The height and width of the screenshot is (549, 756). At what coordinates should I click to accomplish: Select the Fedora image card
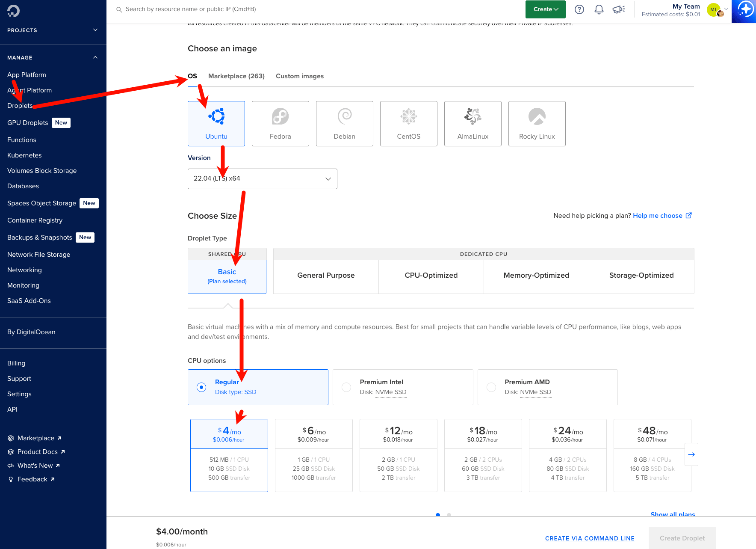coord(281,124)
